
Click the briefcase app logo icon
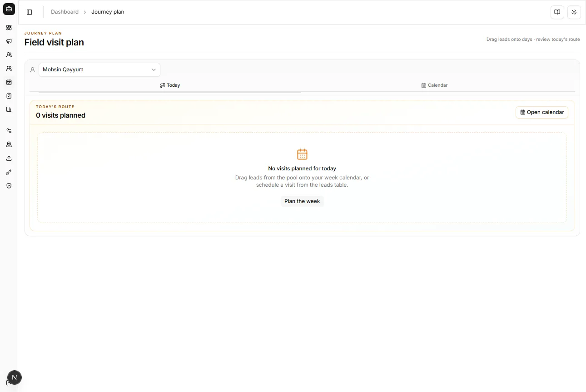(9, 9)
